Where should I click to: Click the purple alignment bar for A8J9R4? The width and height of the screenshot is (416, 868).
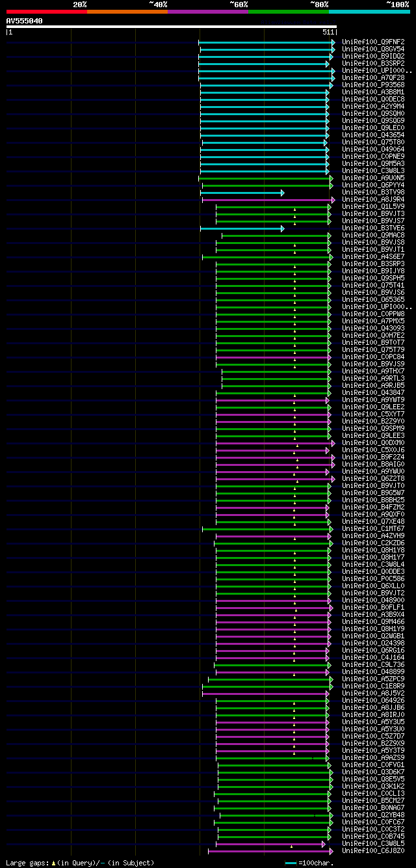pyautogui.click(x=268, y=200)
